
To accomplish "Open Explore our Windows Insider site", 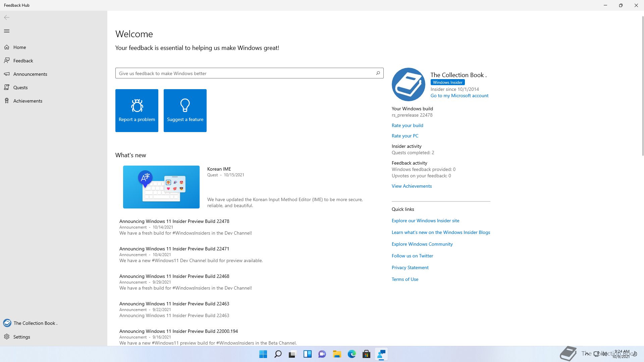I will click(x=426, y=221).
